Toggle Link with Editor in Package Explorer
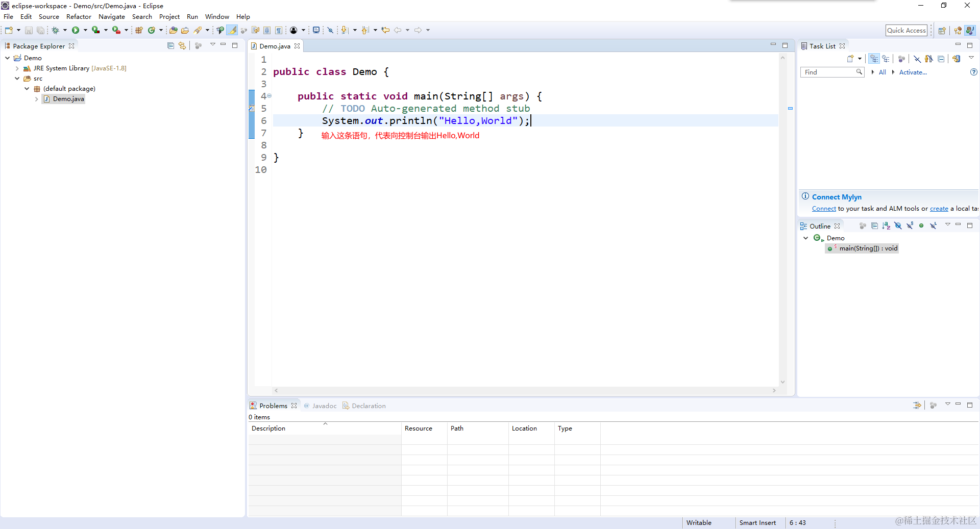The height and width of the screenshot is (529, 980). point(182,46)
